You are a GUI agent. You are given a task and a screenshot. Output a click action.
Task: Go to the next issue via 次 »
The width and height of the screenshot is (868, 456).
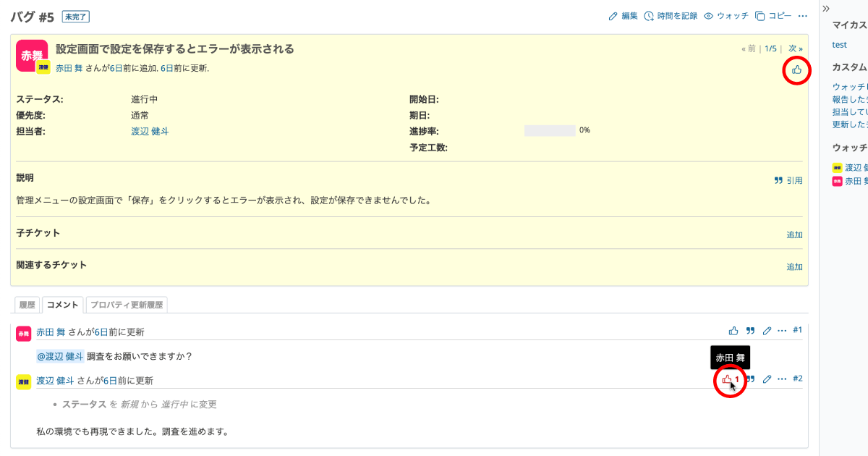(795, 48)
